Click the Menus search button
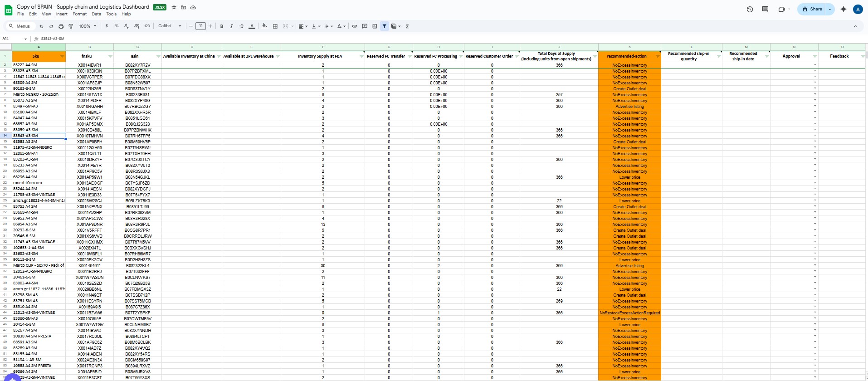868x381 pixels. coord(20,26)
